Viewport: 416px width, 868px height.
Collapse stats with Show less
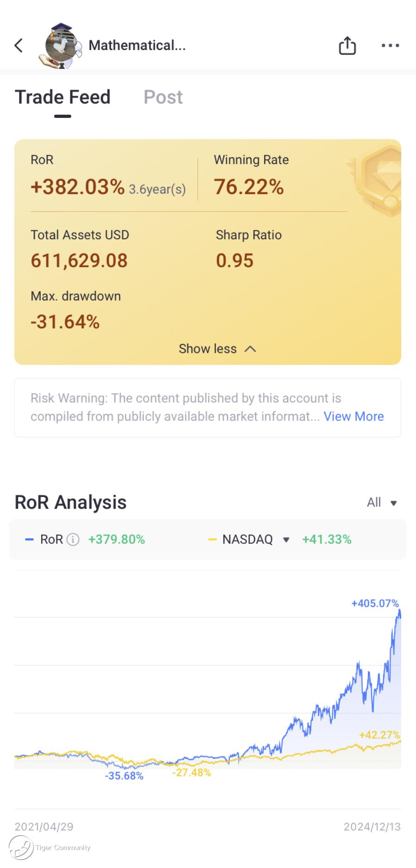point(217,349)
